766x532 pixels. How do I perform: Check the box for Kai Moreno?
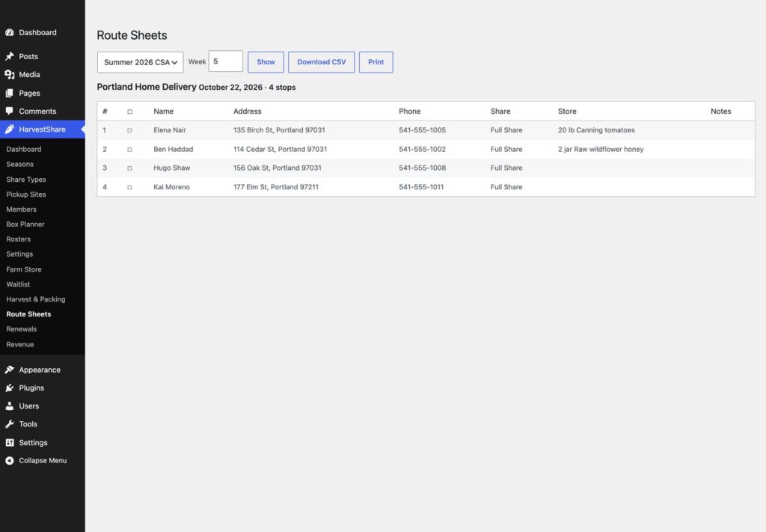129,187
